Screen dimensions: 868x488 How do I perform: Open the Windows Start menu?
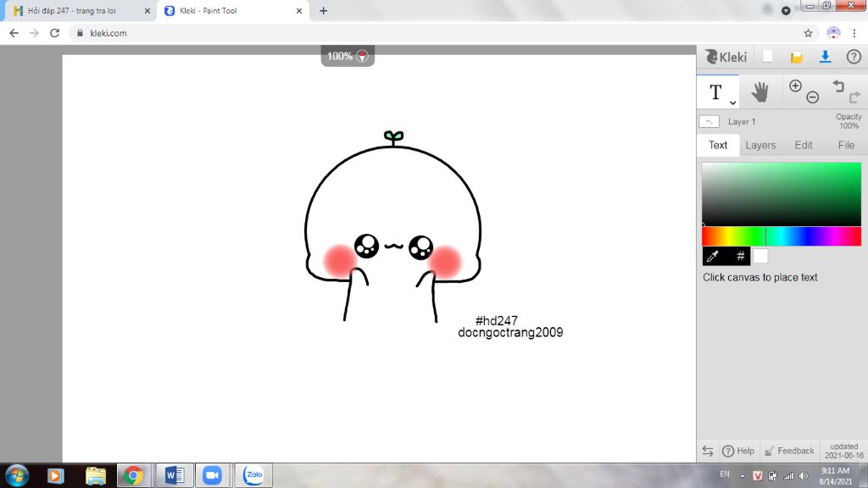point(17,475)
